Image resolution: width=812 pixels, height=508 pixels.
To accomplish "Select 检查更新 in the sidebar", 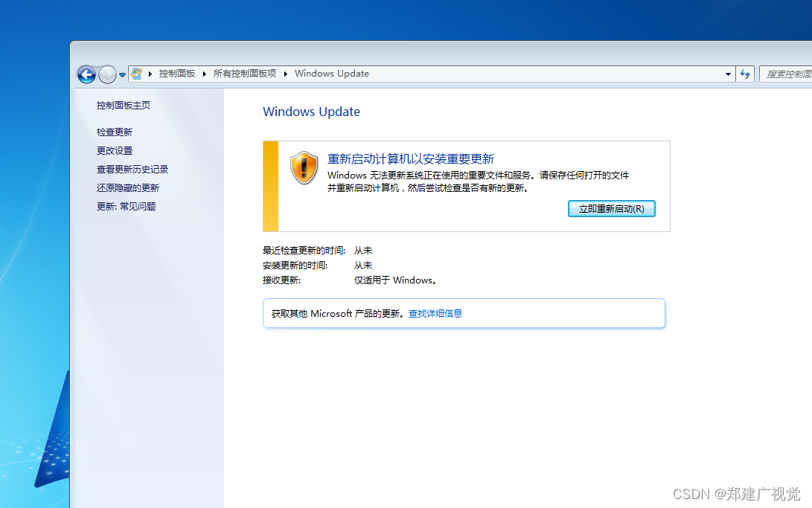I will coord(115,132).
